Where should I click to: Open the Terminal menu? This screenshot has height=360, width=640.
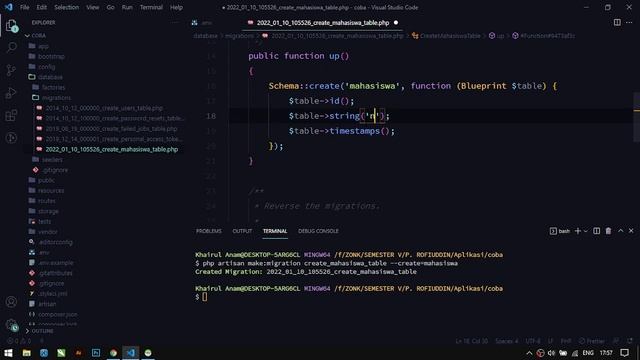coord(151,7)
